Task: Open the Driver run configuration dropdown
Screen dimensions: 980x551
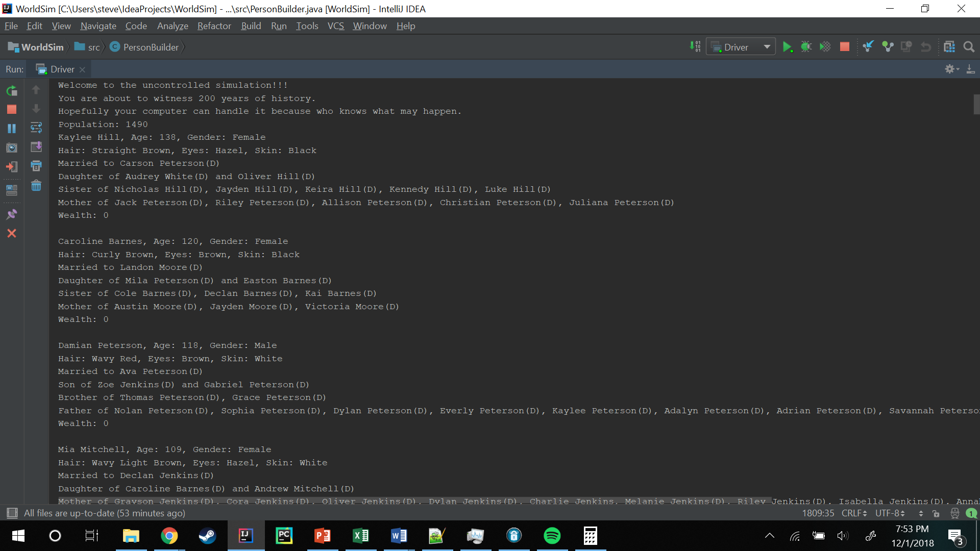Action: point(741,47)
